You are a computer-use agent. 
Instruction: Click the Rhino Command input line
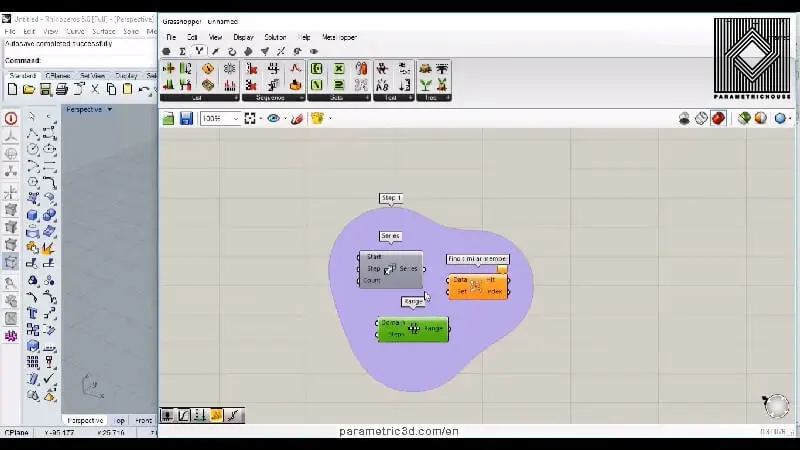90,60
